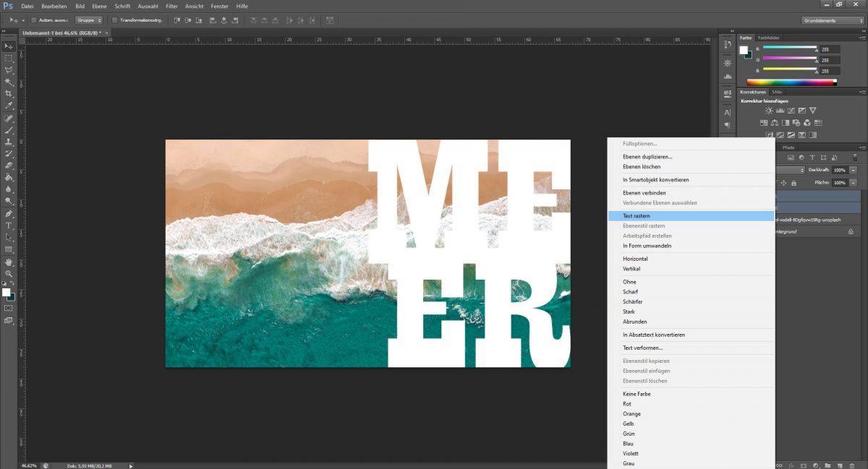
Task: Click the lock-all padlock in Layers panel
Action: [x=793, y=183]
